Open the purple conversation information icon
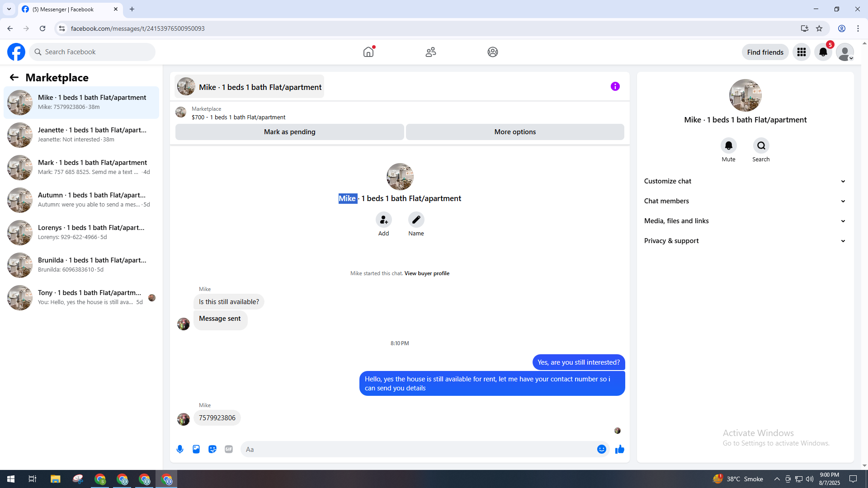The height and width of the screenshot is (488, 868). pos(615,86)
